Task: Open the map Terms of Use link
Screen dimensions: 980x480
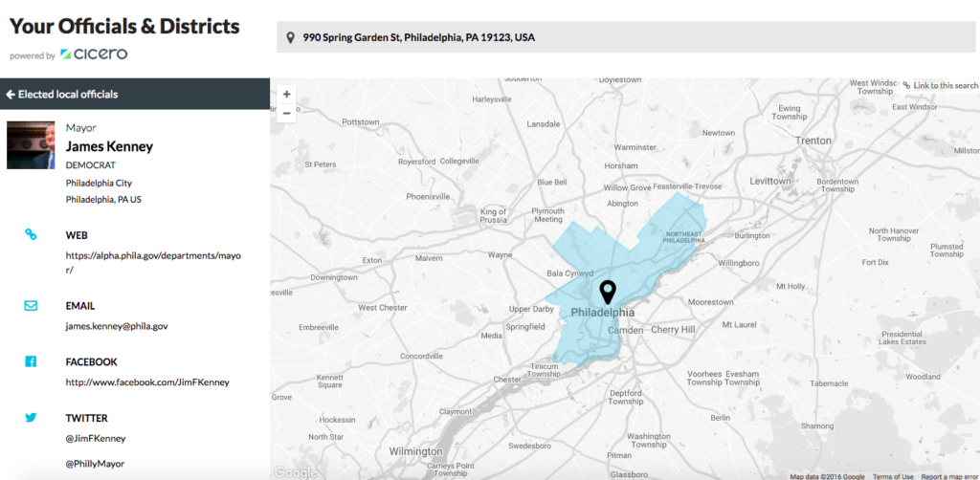Action: click(893, 477)
